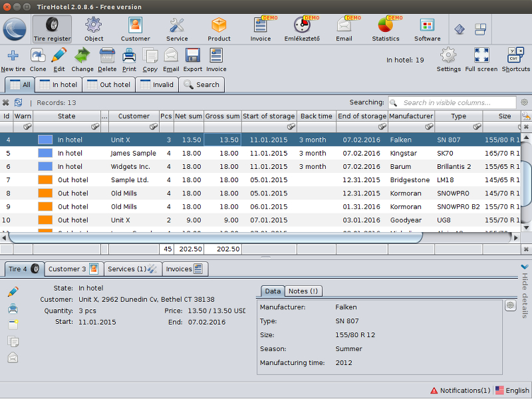
Task: Open search options gear beside search box
Action: 524,102
